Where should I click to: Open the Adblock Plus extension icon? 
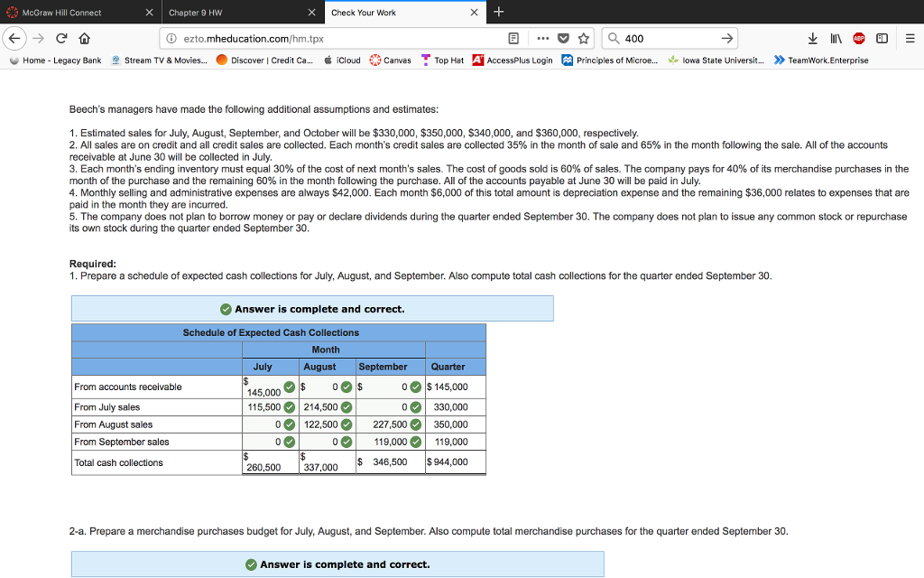click(858, 38)
